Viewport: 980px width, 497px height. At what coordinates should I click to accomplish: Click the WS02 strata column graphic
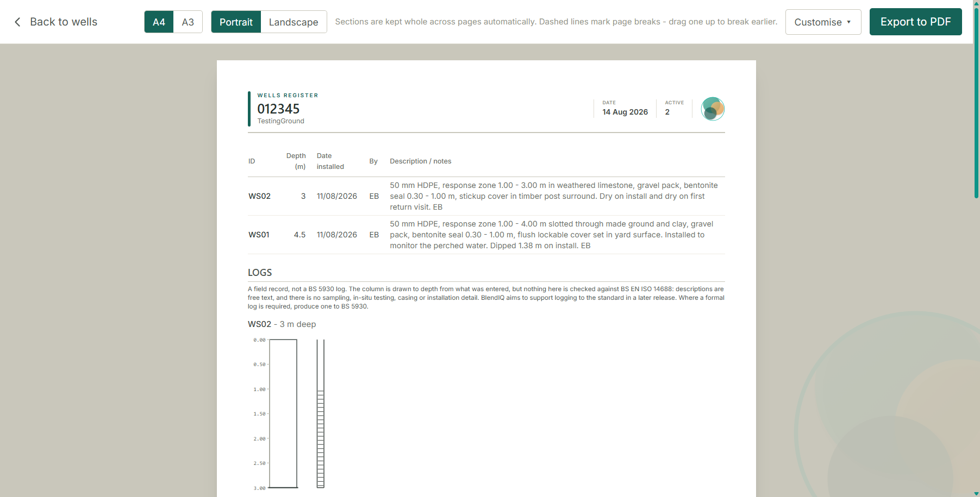pyautogui.click(x=283, y=414)
